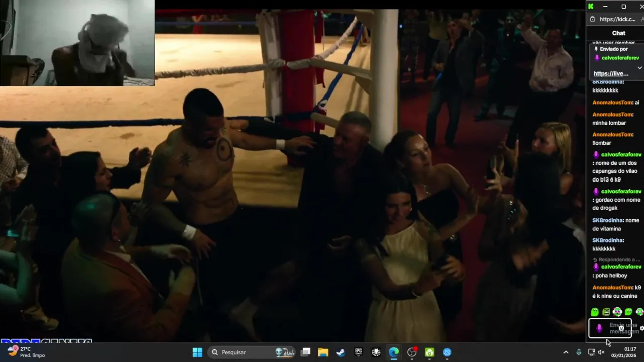Click username calvosferaforev in pinned message

[621, 58]
